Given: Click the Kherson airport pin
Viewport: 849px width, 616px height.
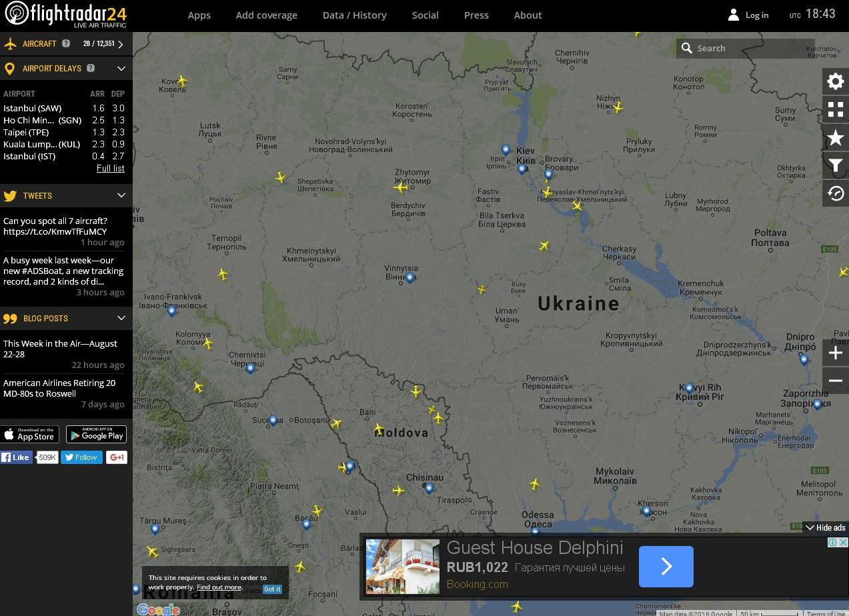Looking at the screenshot, I should 646,511.
